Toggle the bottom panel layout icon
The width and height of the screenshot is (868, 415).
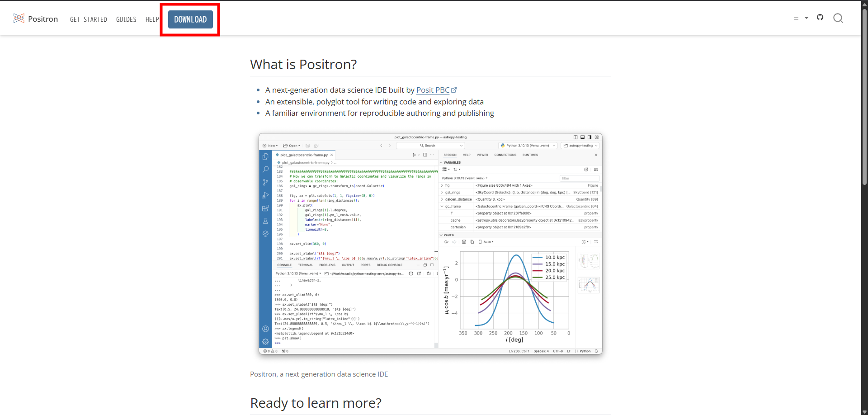583,137
